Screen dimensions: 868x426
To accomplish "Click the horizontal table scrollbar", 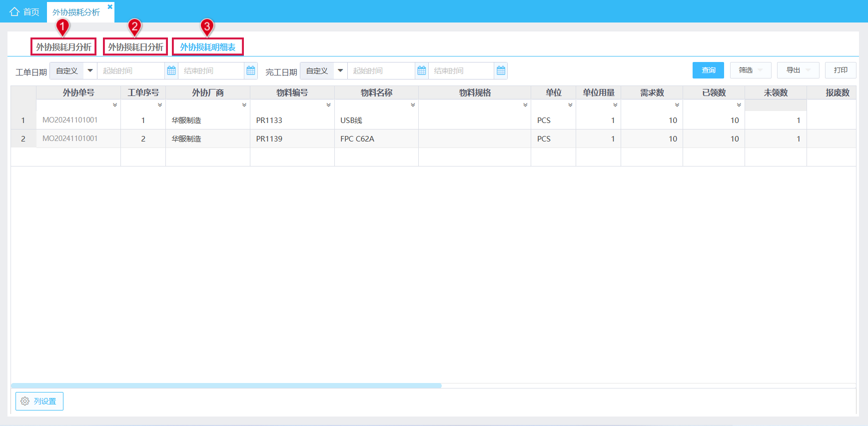I will tap(226, 385).
